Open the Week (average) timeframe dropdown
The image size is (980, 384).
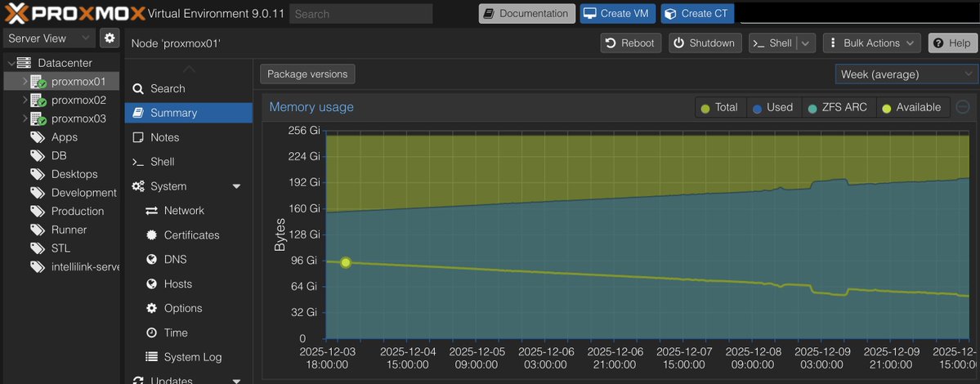coord(906,74)
